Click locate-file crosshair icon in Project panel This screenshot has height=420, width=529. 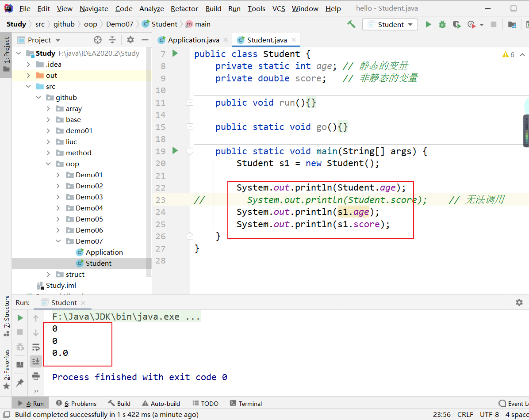pos(98,40)
